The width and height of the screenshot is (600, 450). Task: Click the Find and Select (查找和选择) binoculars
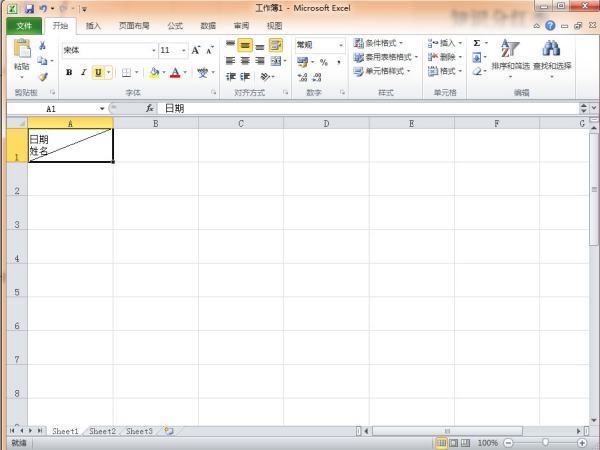click(x=551, y=50)
